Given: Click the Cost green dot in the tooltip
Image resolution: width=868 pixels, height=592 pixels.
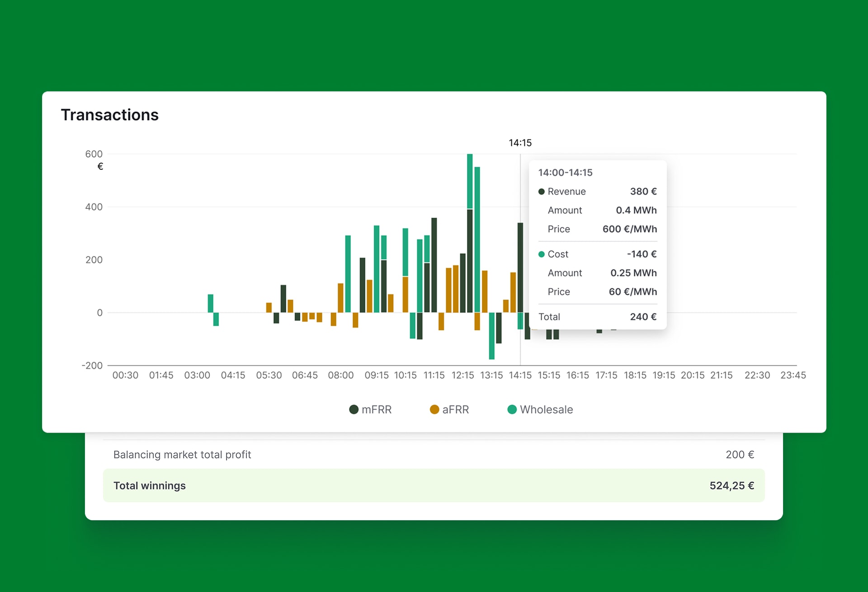Looking at the screenshot, I should point(541,254).
